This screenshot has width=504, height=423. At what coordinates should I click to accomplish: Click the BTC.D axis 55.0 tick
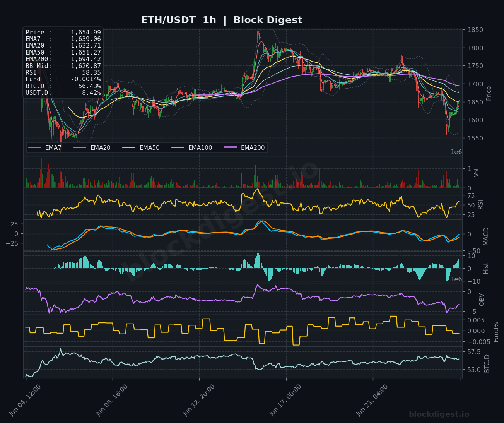click(x=474, y=370)
